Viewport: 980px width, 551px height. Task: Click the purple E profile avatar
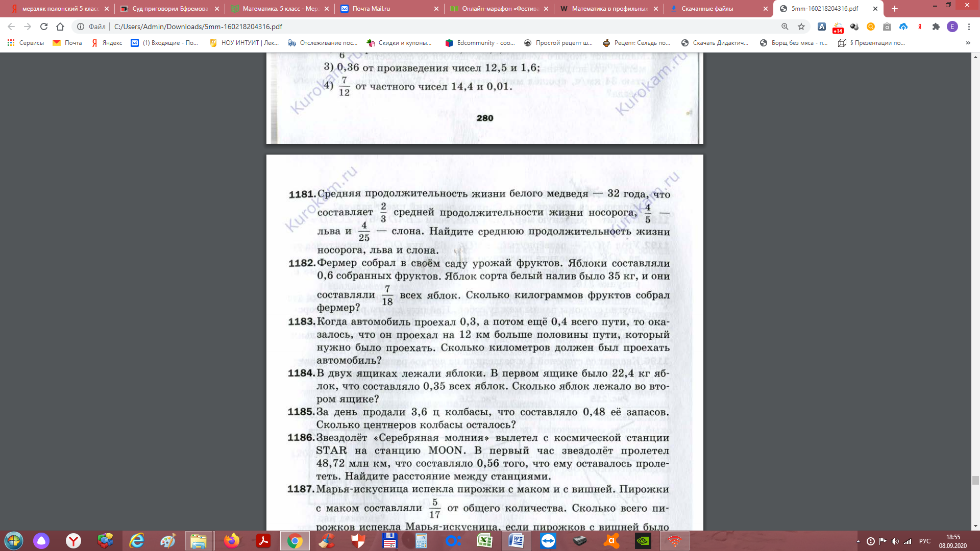952,27
